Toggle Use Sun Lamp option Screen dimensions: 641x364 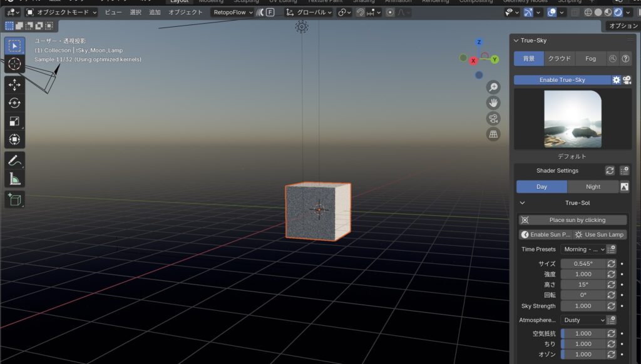pyautogui.click(x=600, y=235)
